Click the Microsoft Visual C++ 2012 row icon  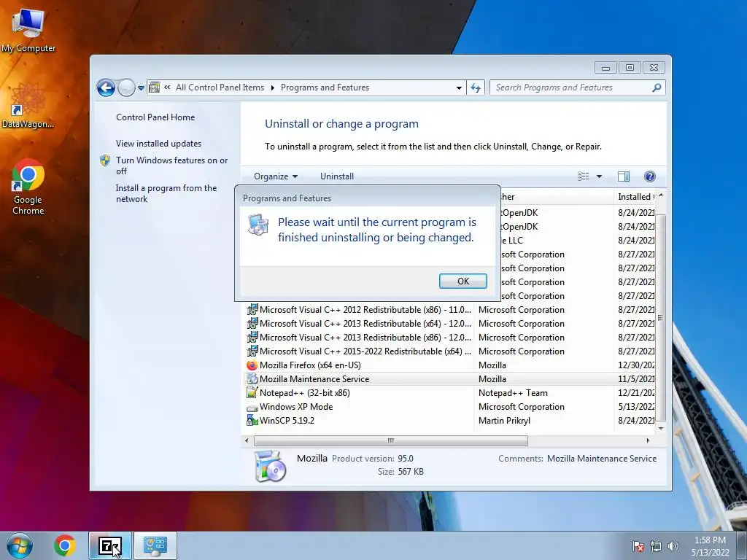(x=252, y=309)
